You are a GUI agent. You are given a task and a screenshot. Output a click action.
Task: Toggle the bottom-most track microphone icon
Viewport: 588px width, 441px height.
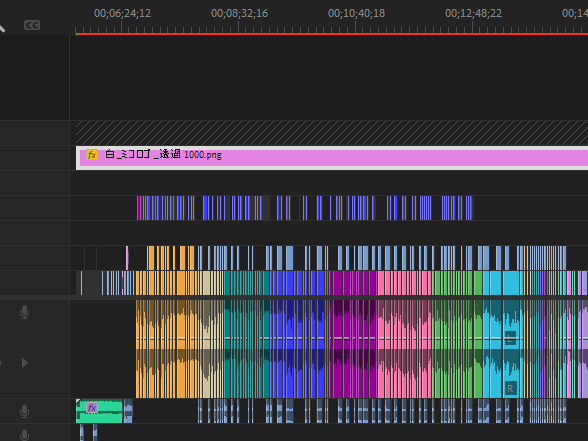click(24, 435)
